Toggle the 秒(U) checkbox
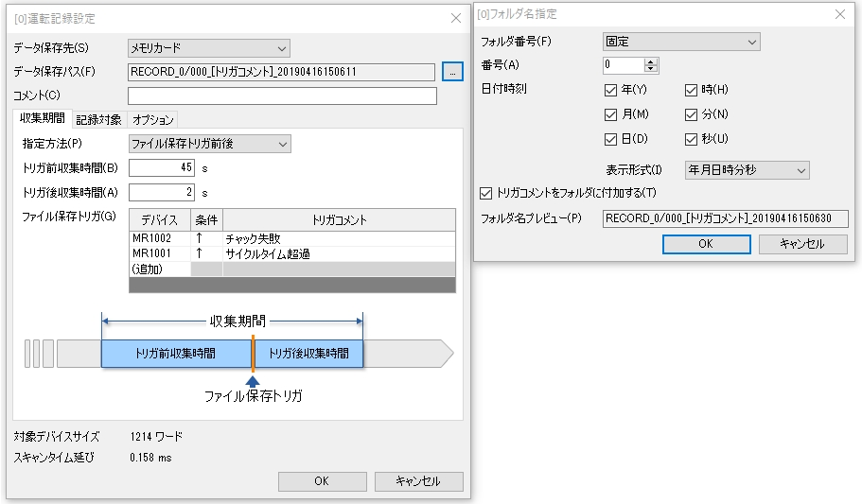Viewport: 862px width, 504px height. tap(692, 139)
